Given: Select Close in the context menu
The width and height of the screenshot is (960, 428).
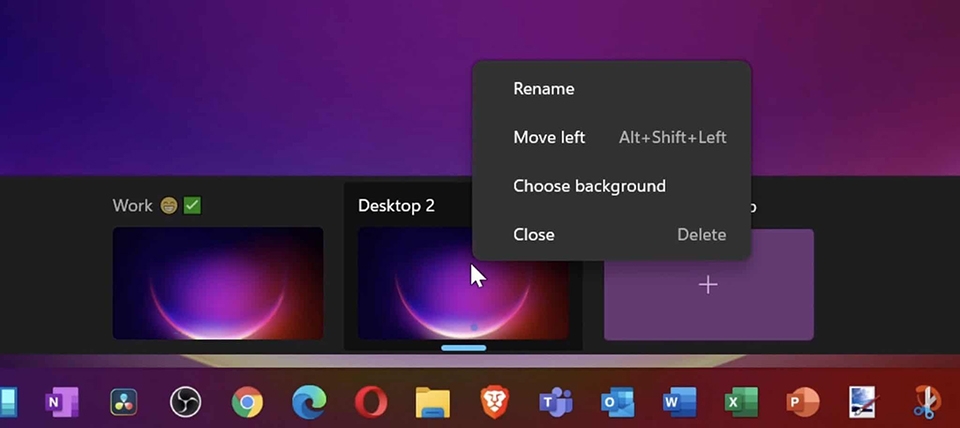Looking at the screenshot, I should (612, 235).
